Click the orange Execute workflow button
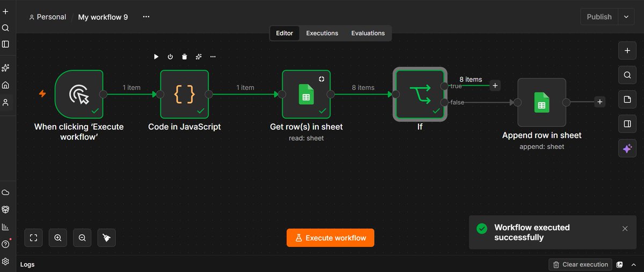The width and height of the screenshot is (644, 272). point(330,238)
